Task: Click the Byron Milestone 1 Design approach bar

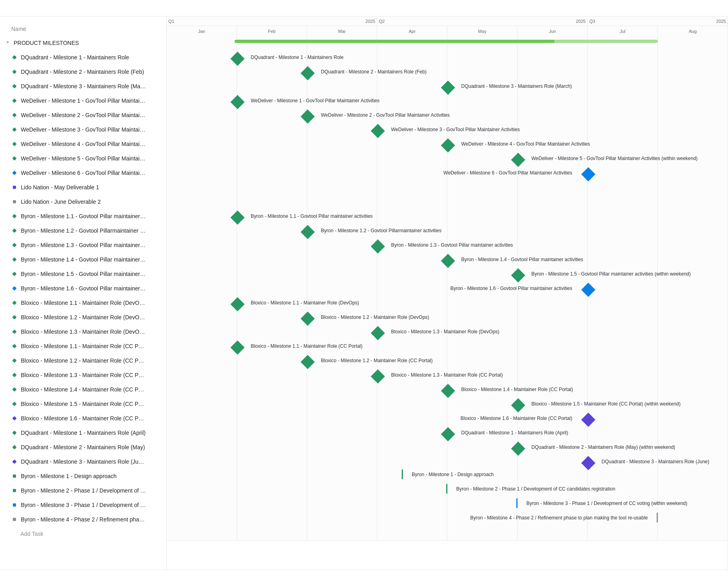Action: [x=402, y=474]
